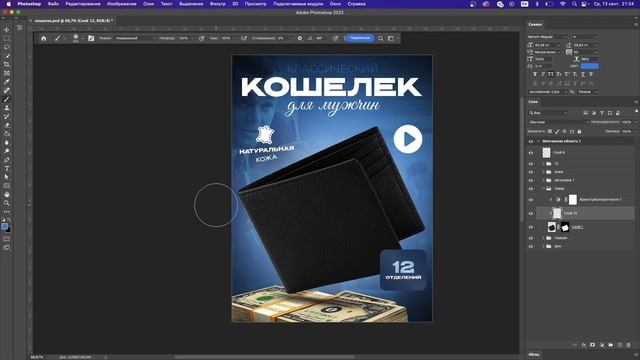Image resolution: width=640 pixels, height=360 pixels.
Task: Select the Rectangular Marquee tool
Action: [7, 38]
